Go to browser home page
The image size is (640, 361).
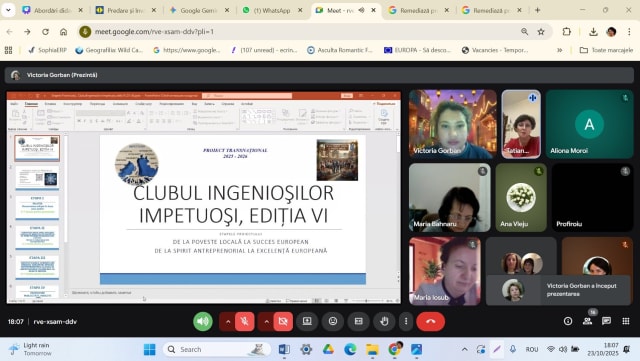coord(63,31)
